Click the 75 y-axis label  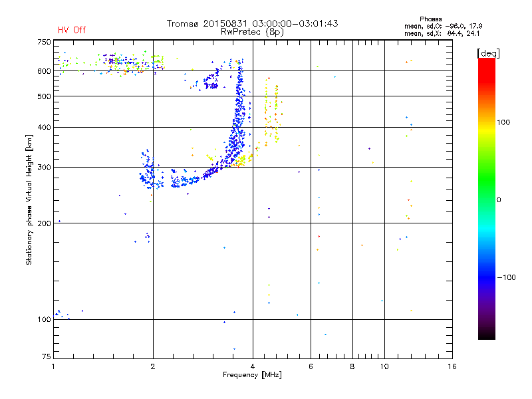[46, 356]
